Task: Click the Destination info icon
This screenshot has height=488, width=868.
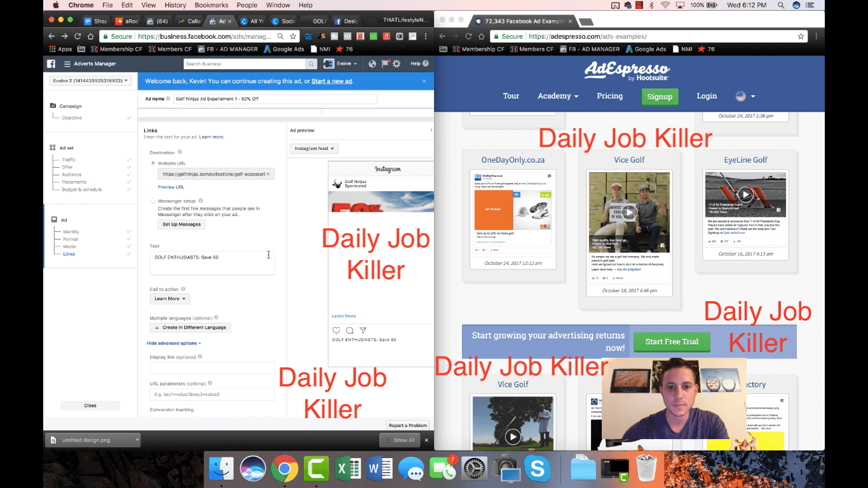Action: click(180, 152)
